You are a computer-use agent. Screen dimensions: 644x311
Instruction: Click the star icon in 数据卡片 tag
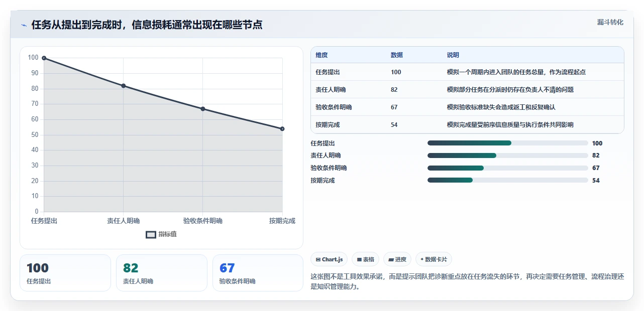click(422, 259)
